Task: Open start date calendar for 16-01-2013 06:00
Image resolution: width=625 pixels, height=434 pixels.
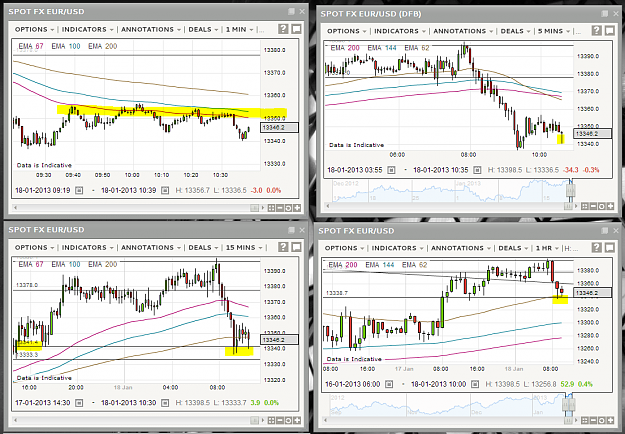Action: point(389,385)
